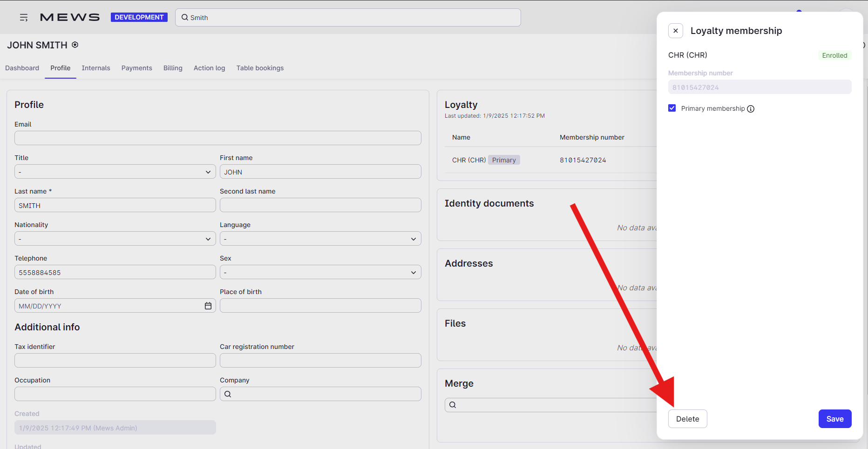Viewport: 868px width, 449px height.
Task: Click the Delete button
Action: click(x=688, y=419)
